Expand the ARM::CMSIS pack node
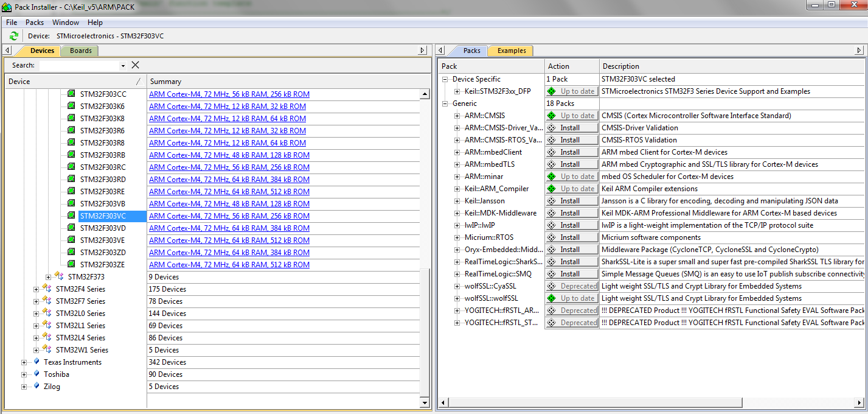The image size is (868, 414). click(457, 116)
